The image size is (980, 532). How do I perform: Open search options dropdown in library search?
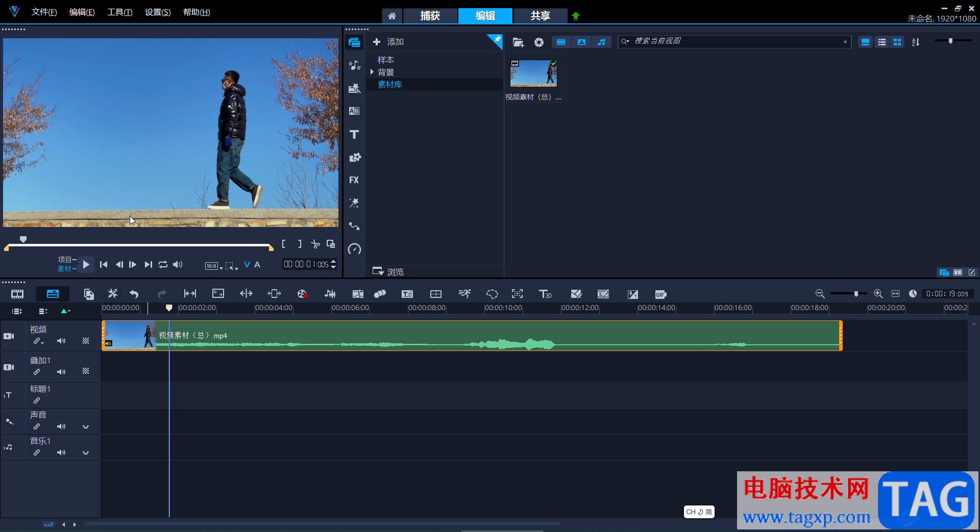625,41
